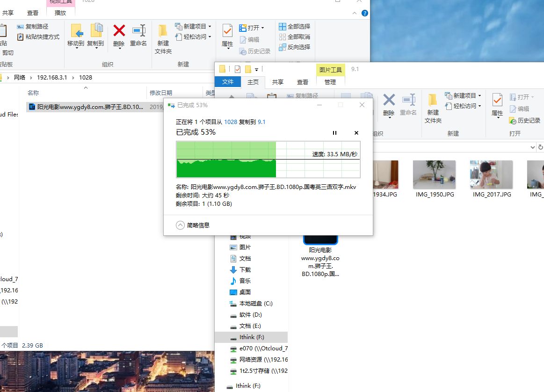Click History in the 9.1 window ribbon
This screenshot has height=392, width=544.
point(524,120)
